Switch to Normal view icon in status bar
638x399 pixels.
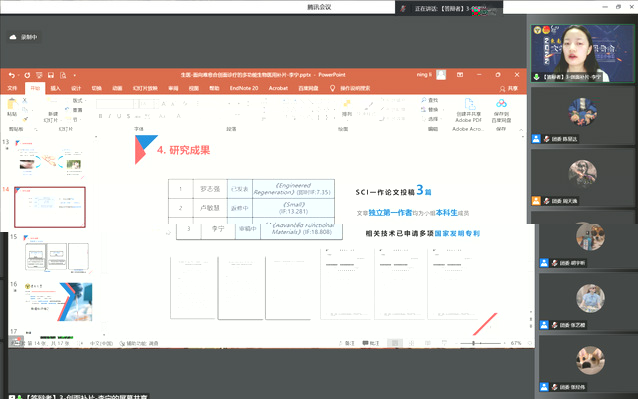click(x=395, y=343)
